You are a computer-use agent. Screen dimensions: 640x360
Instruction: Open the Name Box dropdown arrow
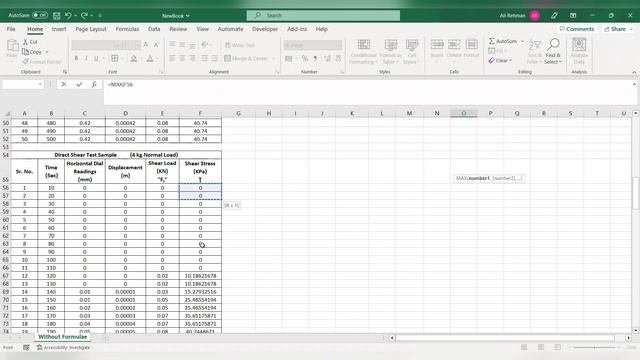(40, 84)
